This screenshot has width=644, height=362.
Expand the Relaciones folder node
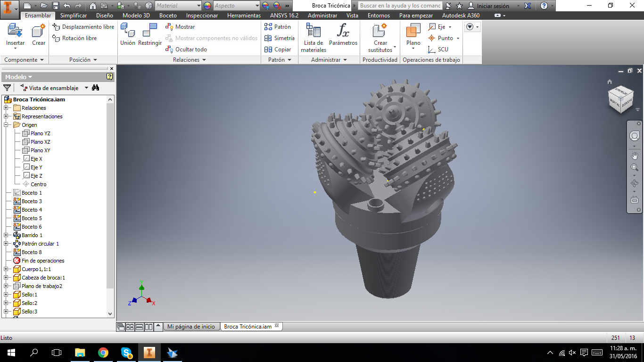click(x=6, y=108)
